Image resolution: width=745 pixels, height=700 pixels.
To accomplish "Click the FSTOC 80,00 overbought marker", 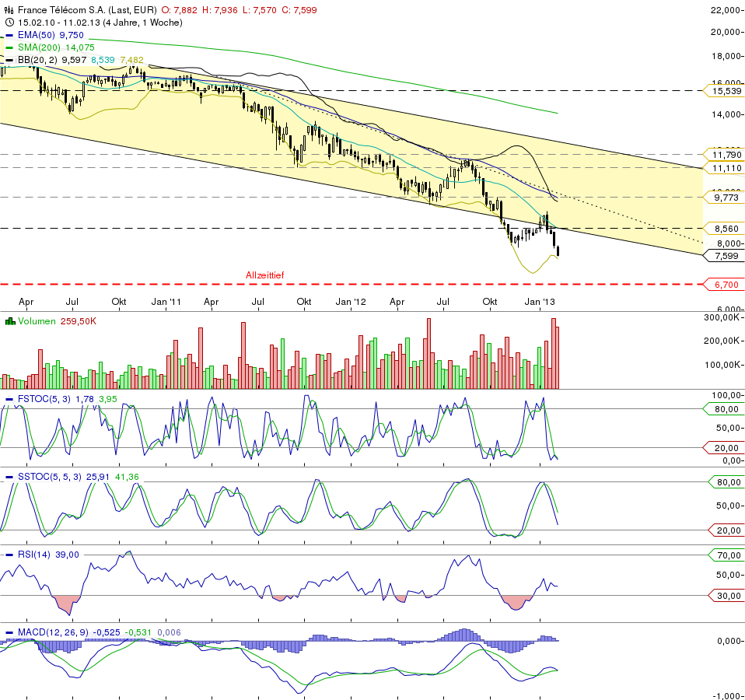I will (x=722, y=409).
